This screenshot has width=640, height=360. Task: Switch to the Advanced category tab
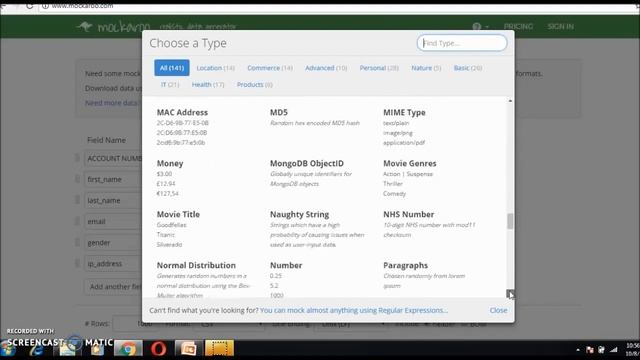pyautogui.click(x=326, y=68)
